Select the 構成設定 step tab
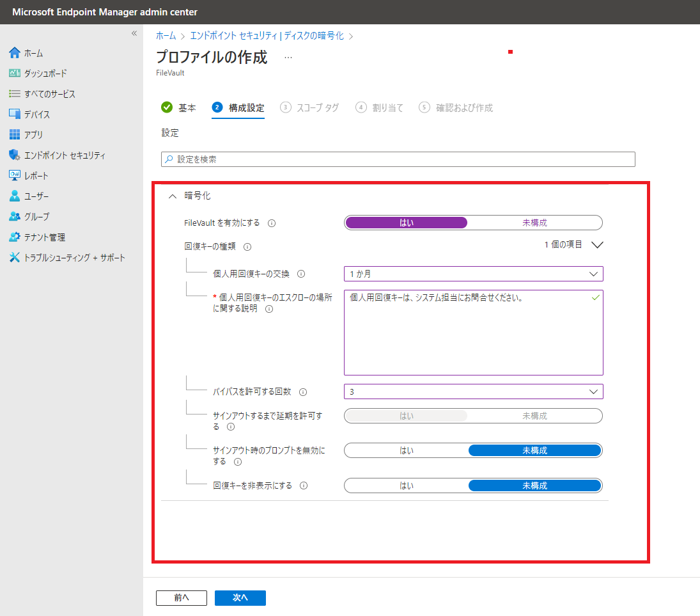Viewport: 700px width, 616px height. click(x=238, y=107)
